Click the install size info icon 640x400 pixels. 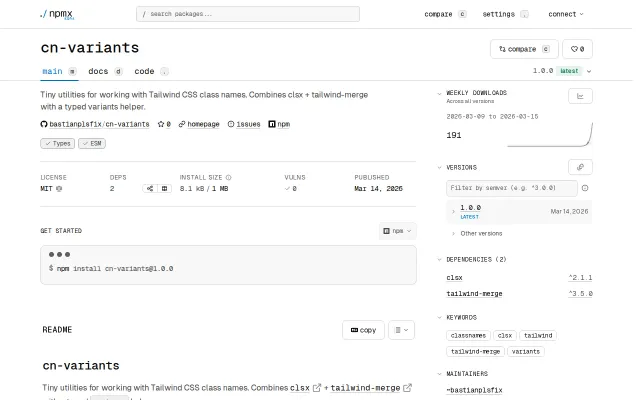pyautogui.click(x=229, y=178)
